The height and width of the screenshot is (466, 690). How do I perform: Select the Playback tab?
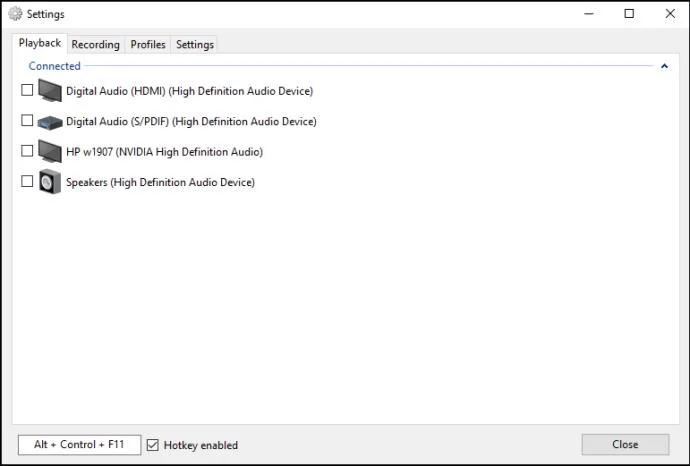tap(40, 43)
